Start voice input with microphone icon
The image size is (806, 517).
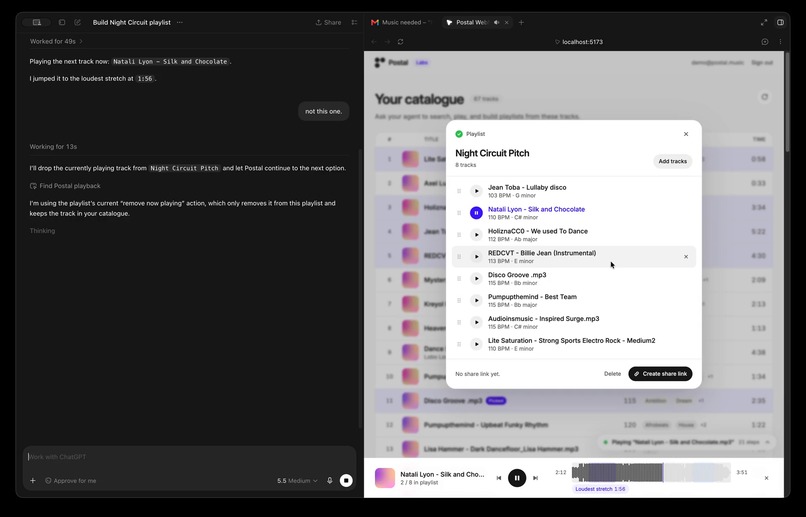click(329, 481)
